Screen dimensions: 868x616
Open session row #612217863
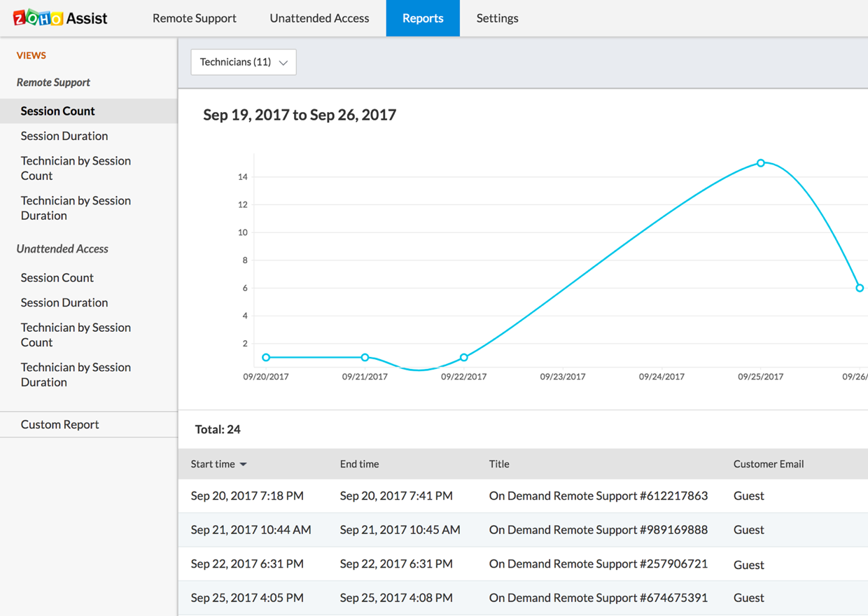coord(598,496)
